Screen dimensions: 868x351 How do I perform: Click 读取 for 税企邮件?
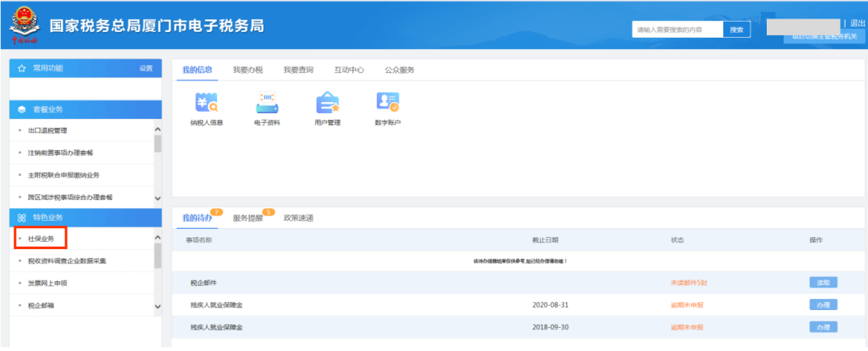click(x=822, y=282)
